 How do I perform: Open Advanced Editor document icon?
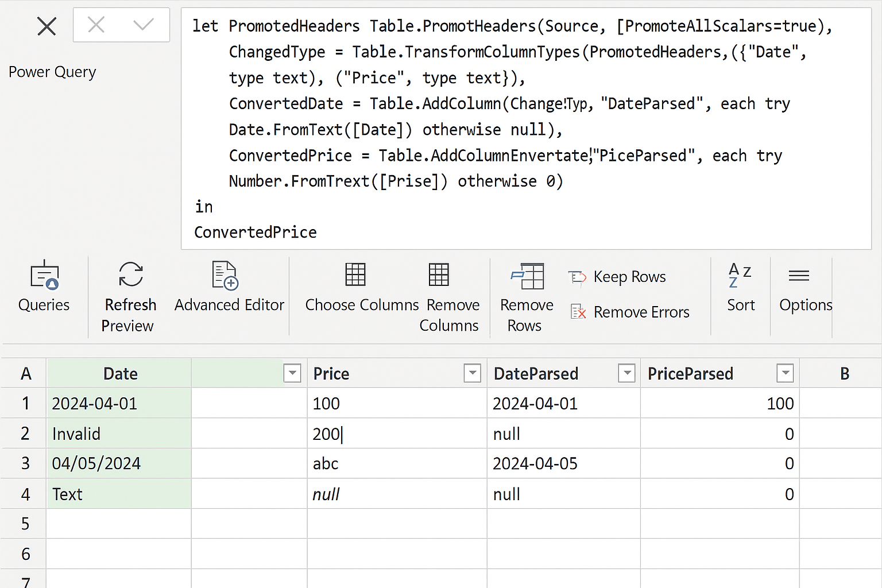(225, 275)
